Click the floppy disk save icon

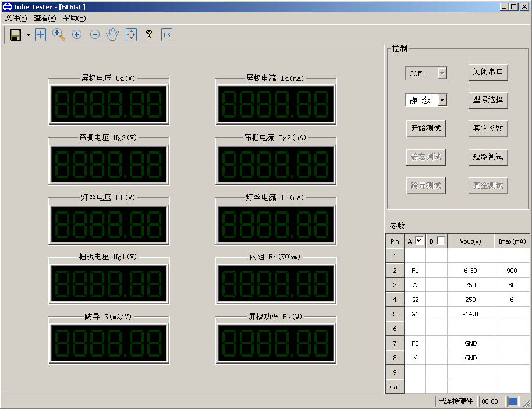click(16, 35)
